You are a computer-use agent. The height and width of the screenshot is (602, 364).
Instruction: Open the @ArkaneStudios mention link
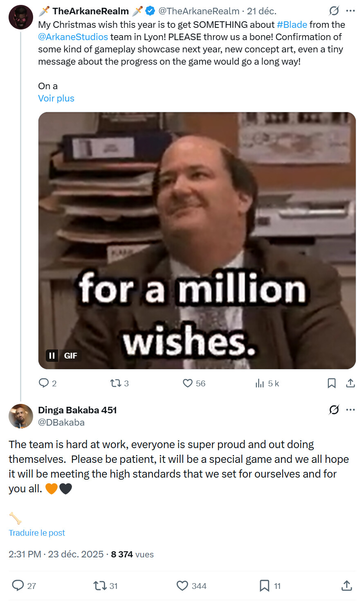(x=73, y=37)
